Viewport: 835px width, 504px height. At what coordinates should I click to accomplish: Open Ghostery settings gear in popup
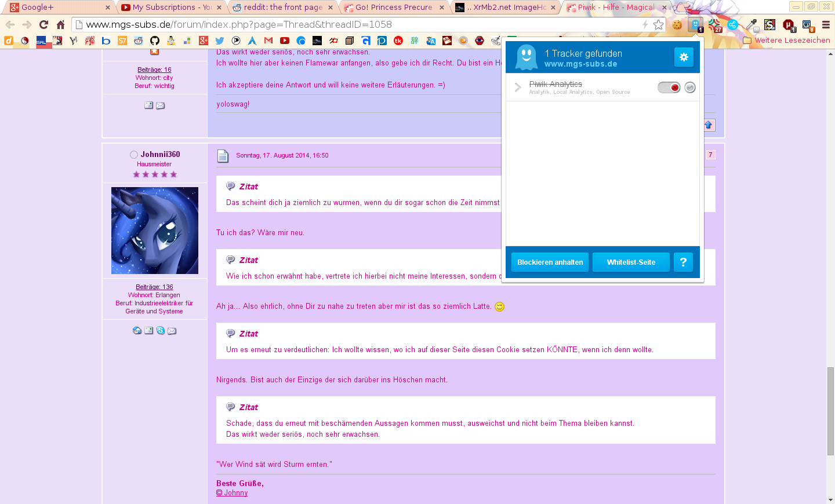click(x=684, y=57)
